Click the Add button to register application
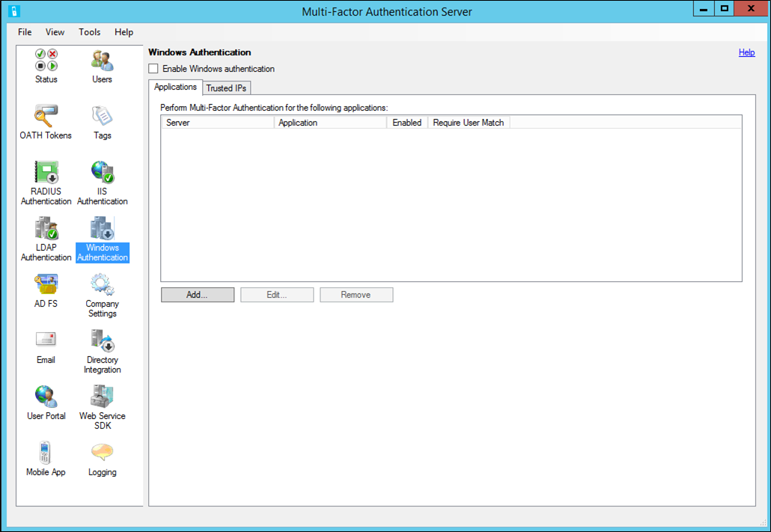Screen dimensions: 771x532 pos(197,294)
